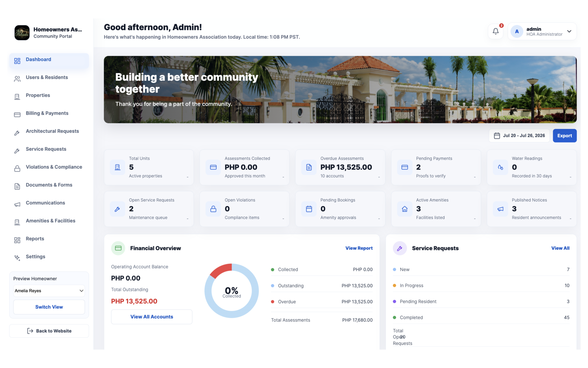This screenshot has height=368, width=588.
Task: Click the Open Violations lock icon
Action: [213, 209]
